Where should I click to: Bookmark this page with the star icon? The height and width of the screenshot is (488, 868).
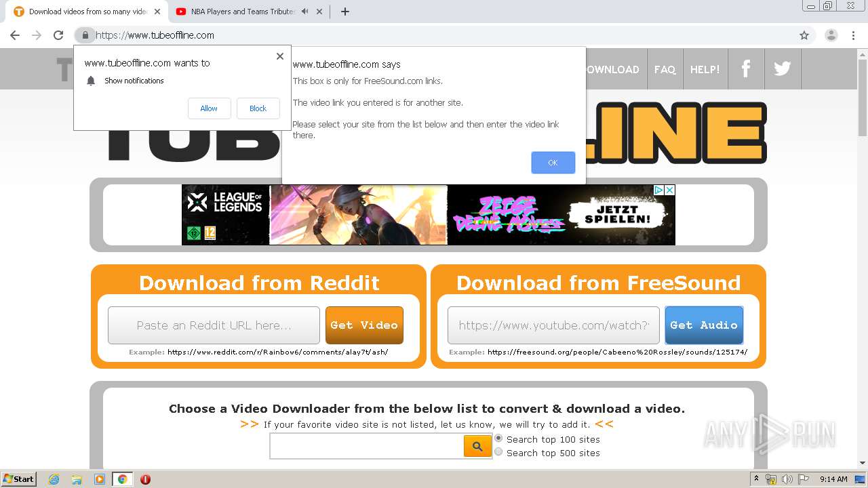pyautogui.click(x=804, y=35)
